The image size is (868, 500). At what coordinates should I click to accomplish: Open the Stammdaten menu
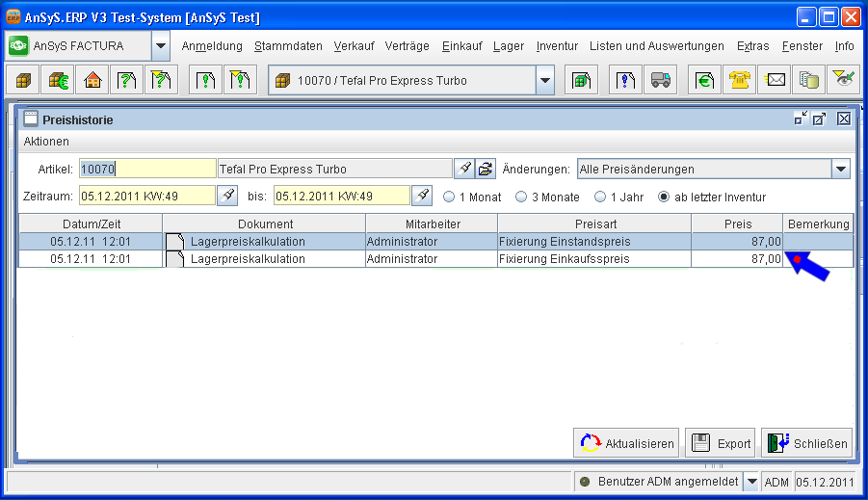288,46
